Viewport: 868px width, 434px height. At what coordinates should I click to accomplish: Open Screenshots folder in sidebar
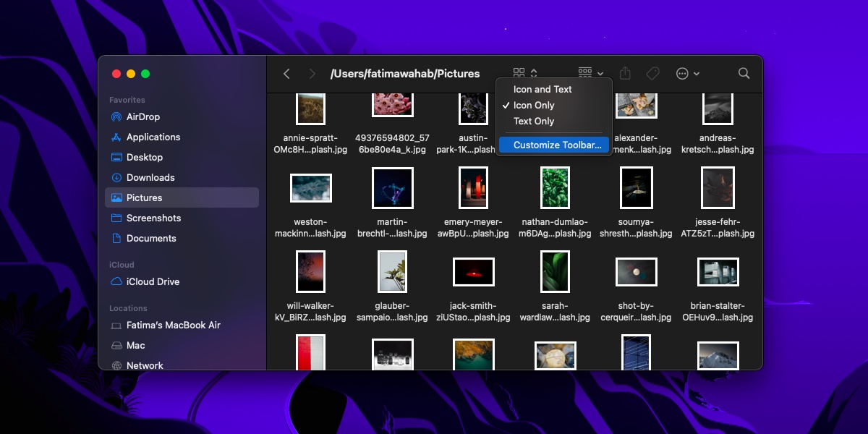click(182, 218)
